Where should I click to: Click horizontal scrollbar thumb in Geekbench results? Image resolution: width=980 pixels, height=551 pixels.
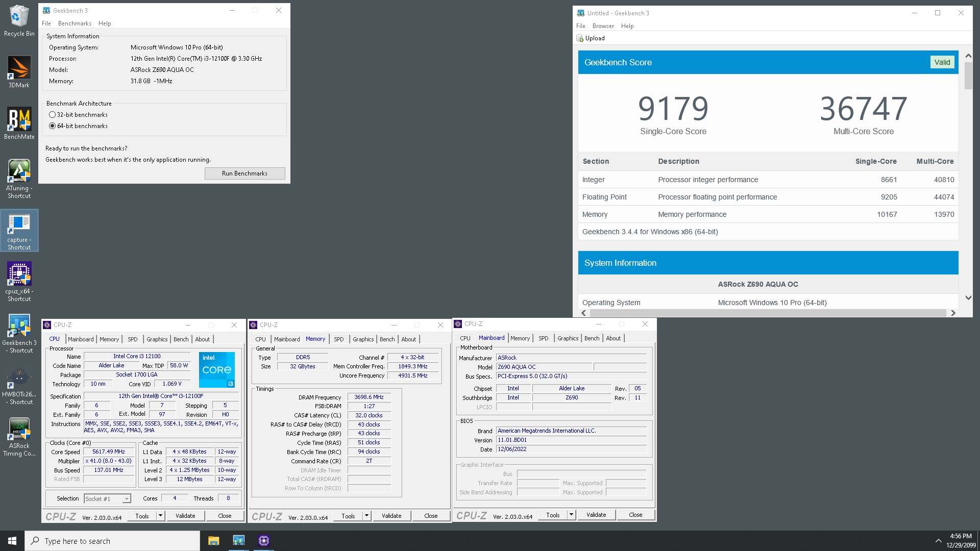767,313
